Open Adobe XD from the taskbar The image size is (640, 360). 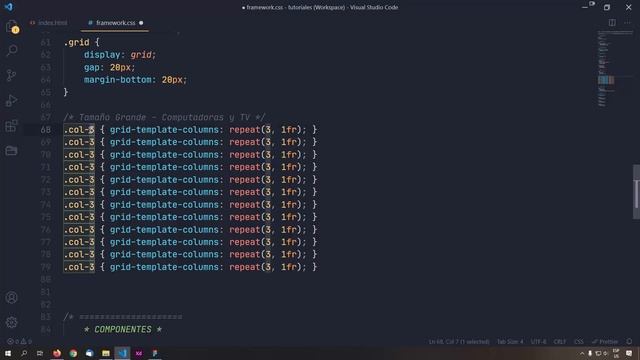(139, 353)
